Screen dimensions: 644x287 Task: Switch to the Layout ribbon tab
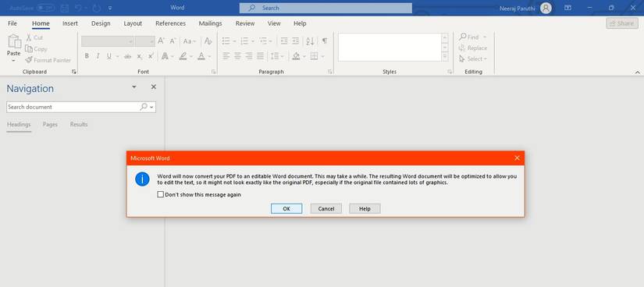point(133,23)
